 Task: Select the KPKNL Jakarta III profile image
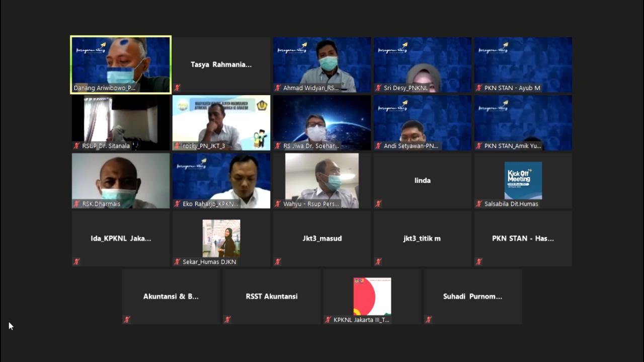pyautogui.click(x=372, y=296)
